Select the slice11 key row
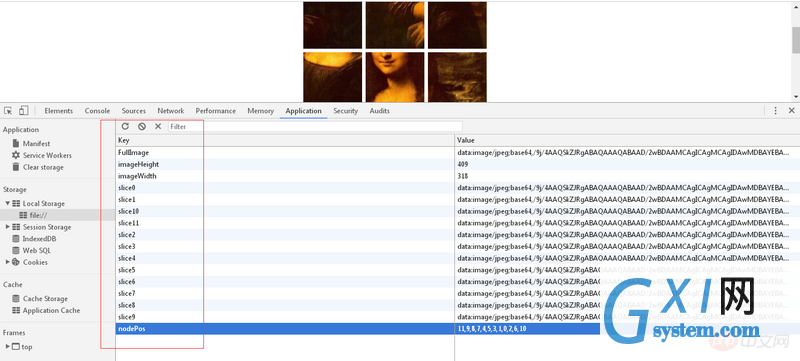Image resolution: width=800 pixels, height=361 pixels. click(x=285, y=223)
